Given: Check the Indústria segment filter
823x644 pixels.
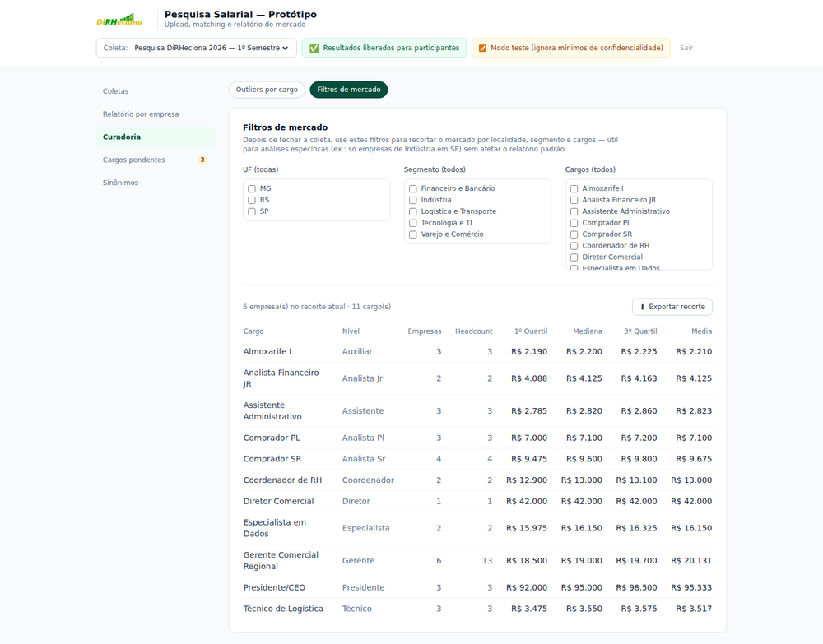Looking at the screenshot, I should point(413,201).
